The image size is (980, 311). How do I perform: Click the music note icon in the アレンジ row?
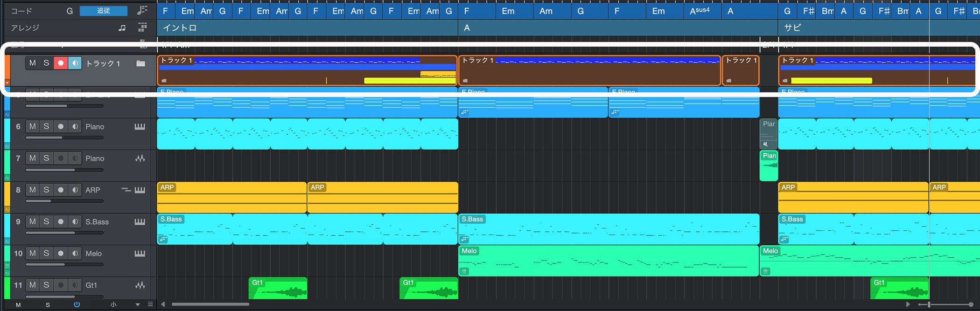tap(122, 28)
